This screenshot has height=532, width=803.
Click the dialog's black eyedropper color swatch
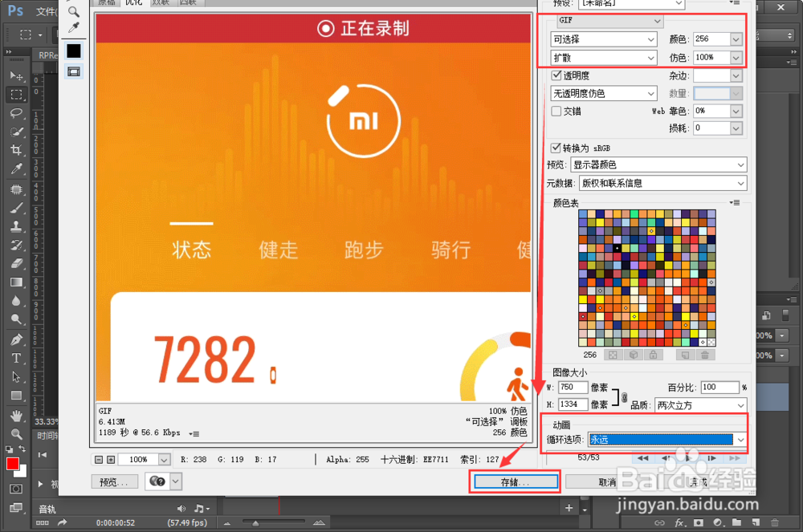click(74, 51)
